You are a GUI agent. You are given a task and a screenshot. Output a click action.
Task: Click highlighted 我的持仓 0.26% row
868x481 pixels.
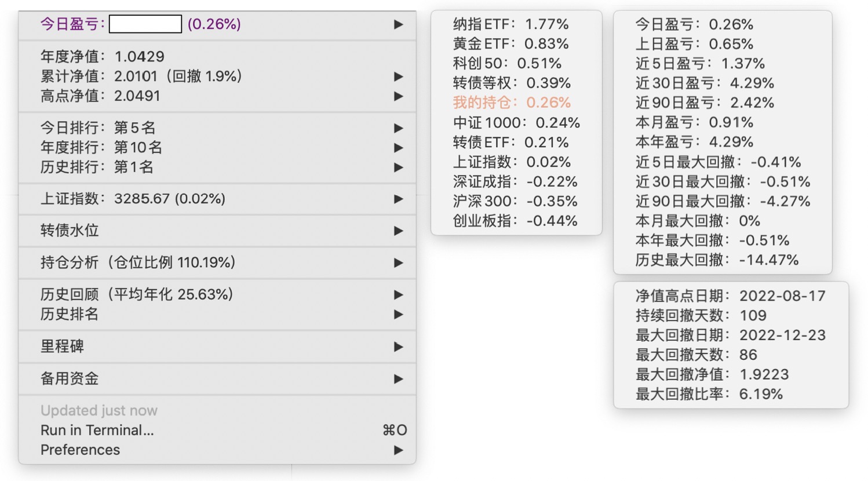[512, 103]
